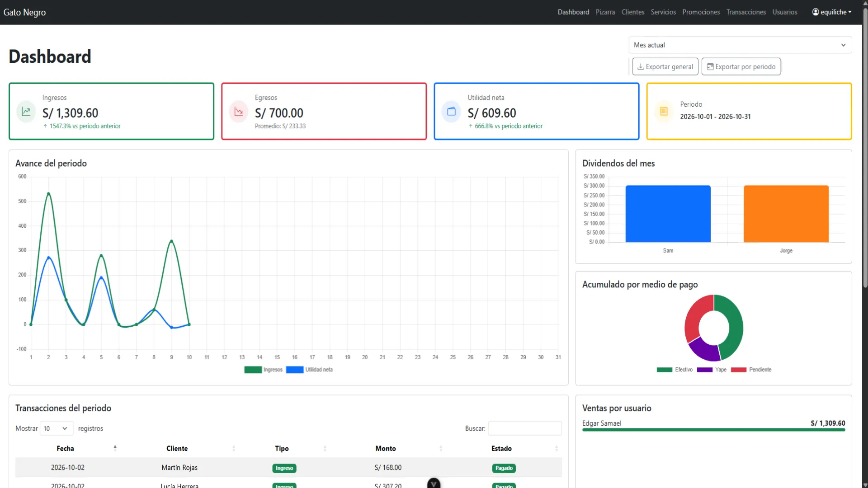Click the Ingreso badge for Martín Rojas
This screenshot has height=488, width=868.
coord(284,468)
